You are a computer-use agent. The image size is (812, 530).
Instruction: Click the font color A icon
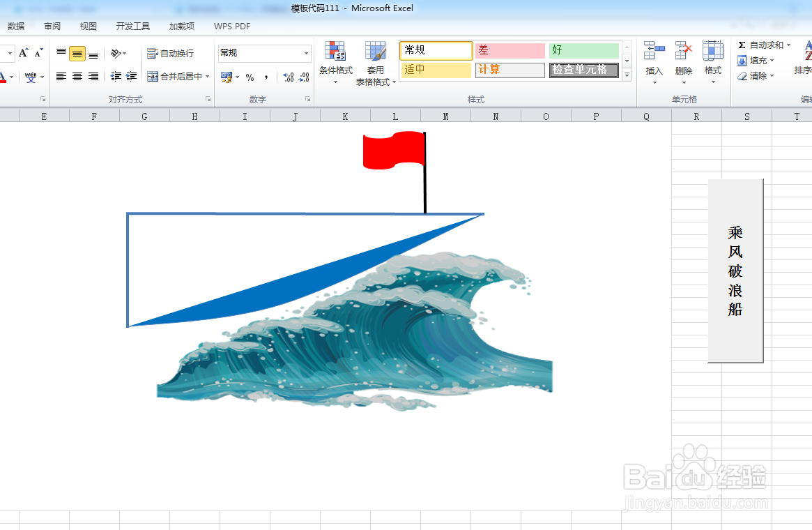click(x=3, y=77)
